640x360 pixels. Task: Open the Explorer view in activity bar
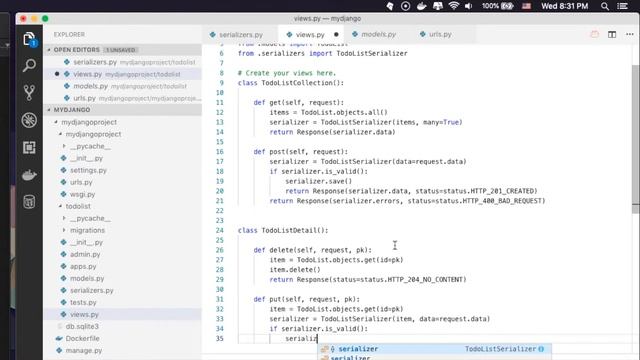tap(29, 40)
